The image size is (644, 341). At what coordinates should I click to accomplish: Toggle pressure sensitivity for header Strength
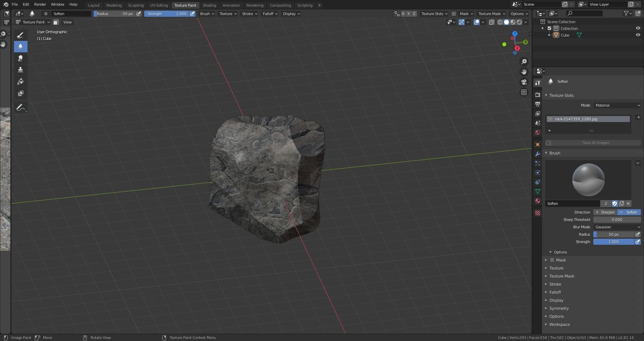point(192,14)
